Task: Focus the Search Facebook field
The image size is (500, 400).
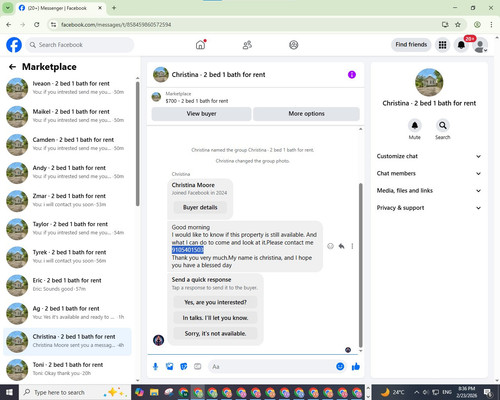Action: (80, 45)
